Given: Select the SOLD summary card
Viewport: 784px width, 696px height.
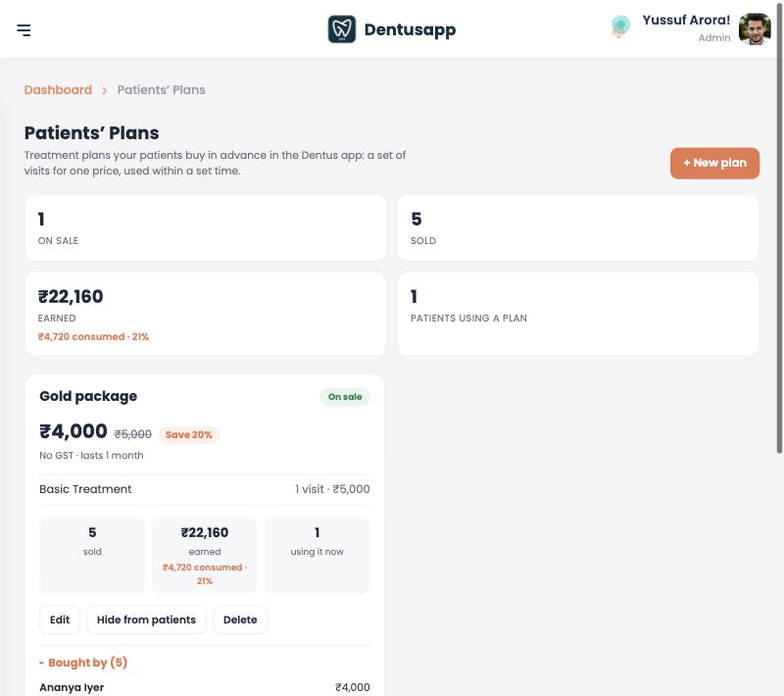Looking at the screenshot, I should [x=578, y=227].
